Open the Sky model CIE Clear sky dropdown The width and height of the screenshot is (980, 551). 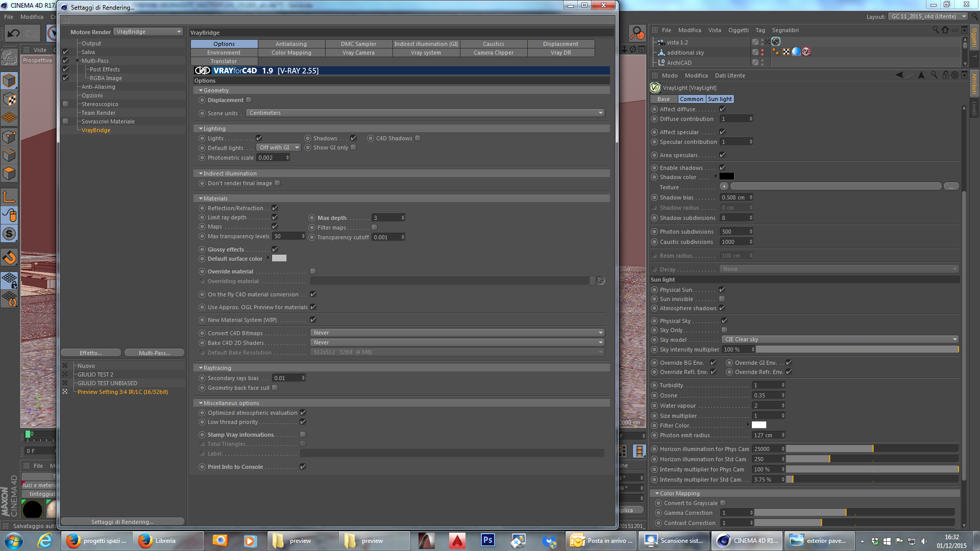pos(840,340)
